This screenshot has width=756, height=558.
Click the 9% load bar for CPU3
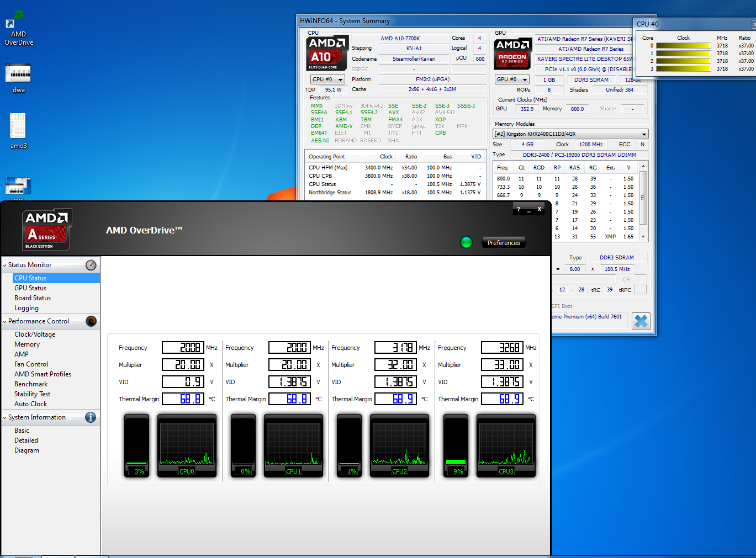[x=456, y=446]
